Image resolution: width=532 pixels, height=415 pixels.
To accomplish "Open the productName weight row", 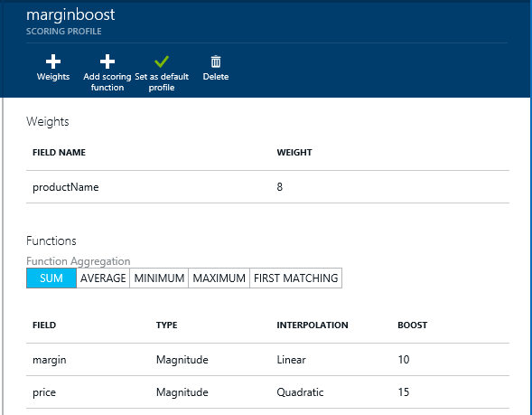I will click(x=267, y=187).
